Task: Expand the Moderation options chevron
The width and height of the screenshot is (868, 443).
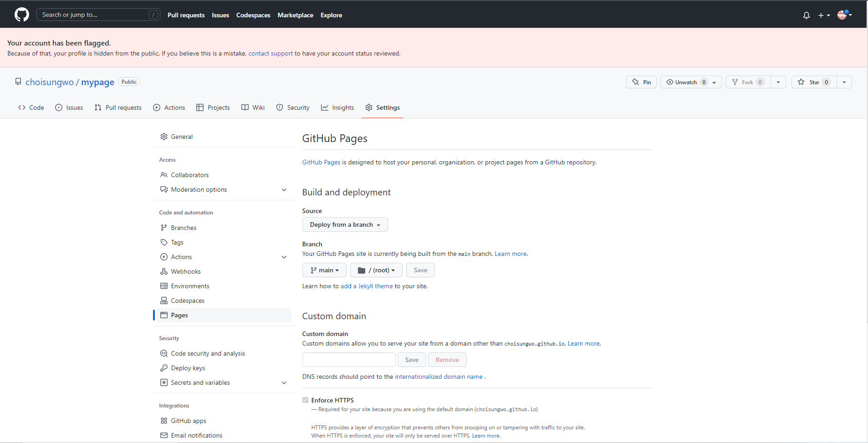Action: [x=284, y=189]
